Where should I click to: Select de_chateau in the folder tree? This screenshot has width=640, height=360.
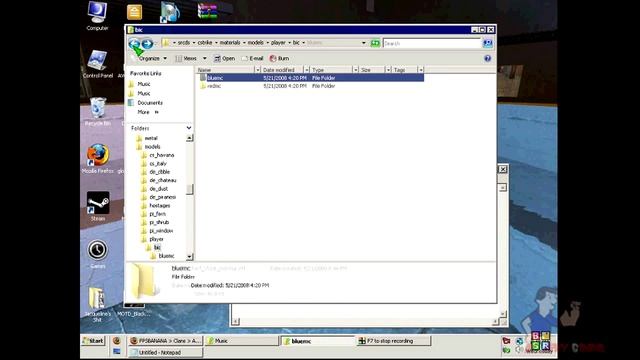[163, 180]
